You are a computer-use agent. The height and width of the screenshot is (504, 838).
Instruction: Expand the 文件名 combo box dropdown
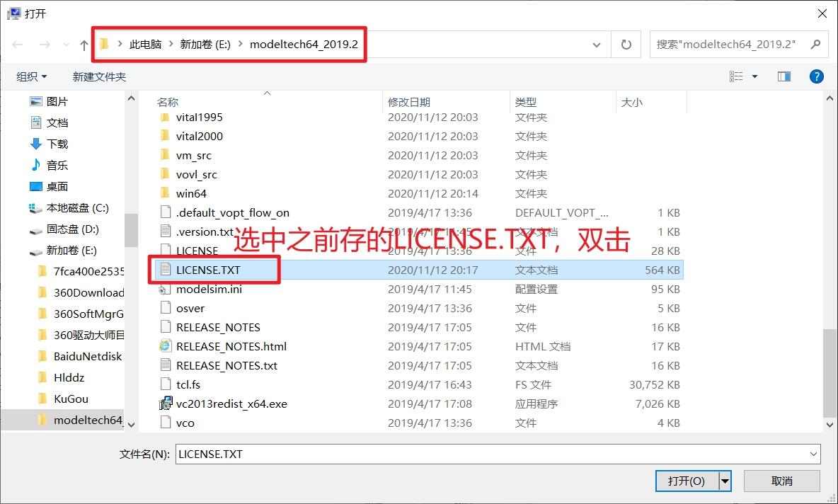813,454
